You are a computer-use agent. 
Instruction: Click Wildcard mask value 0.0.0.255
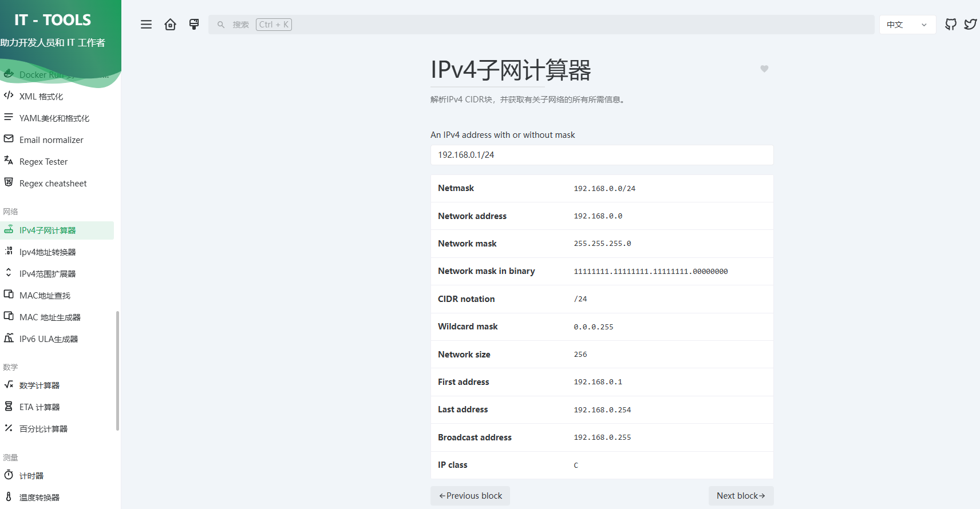point(594,327)
